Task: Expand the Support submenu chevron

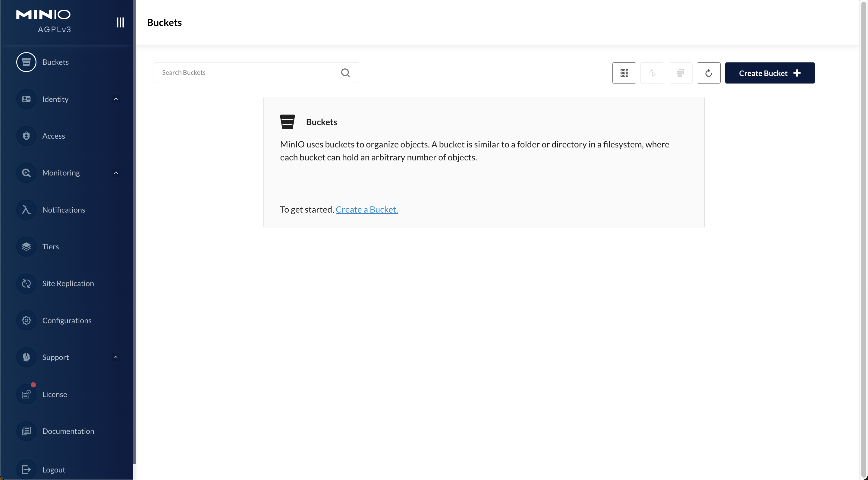Action: pyautogui.click(x=115, y=357)
